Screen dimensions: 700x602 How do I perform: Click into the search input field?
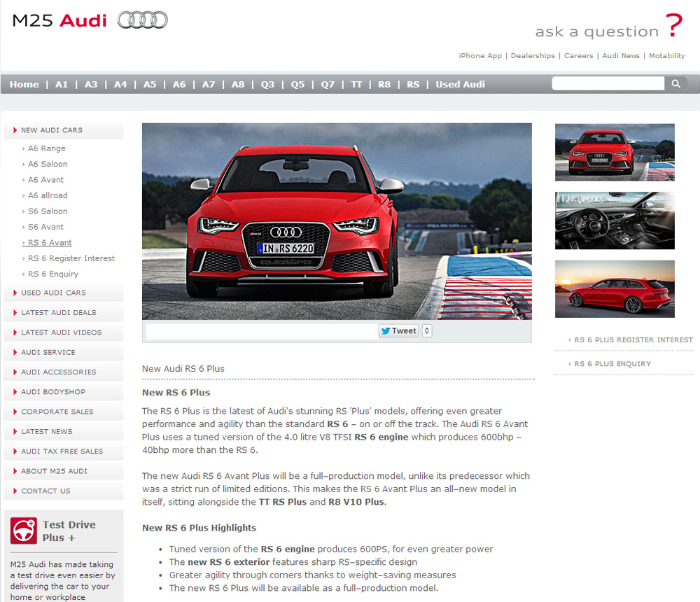608,84
